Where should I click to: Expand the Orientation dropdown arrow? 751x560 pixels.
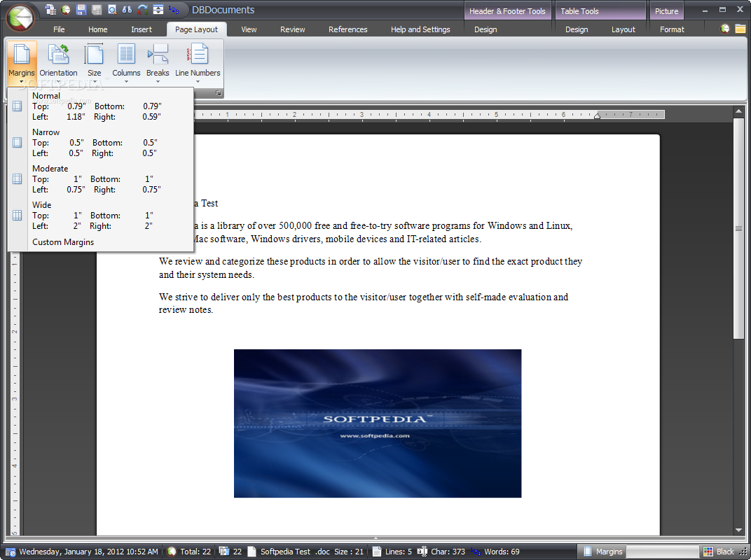coord(58,82)
